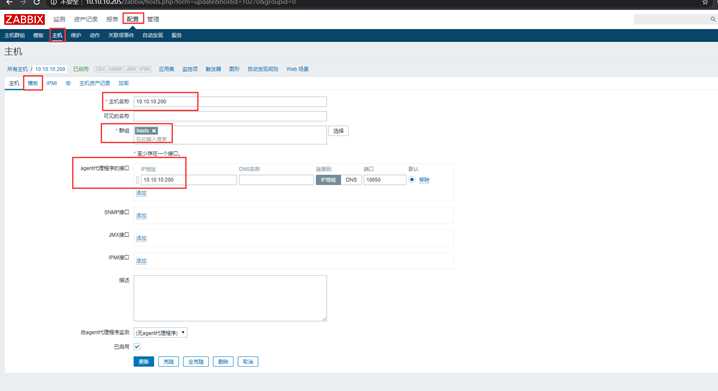Select IP address connect-to option

(x=328, y=180)
